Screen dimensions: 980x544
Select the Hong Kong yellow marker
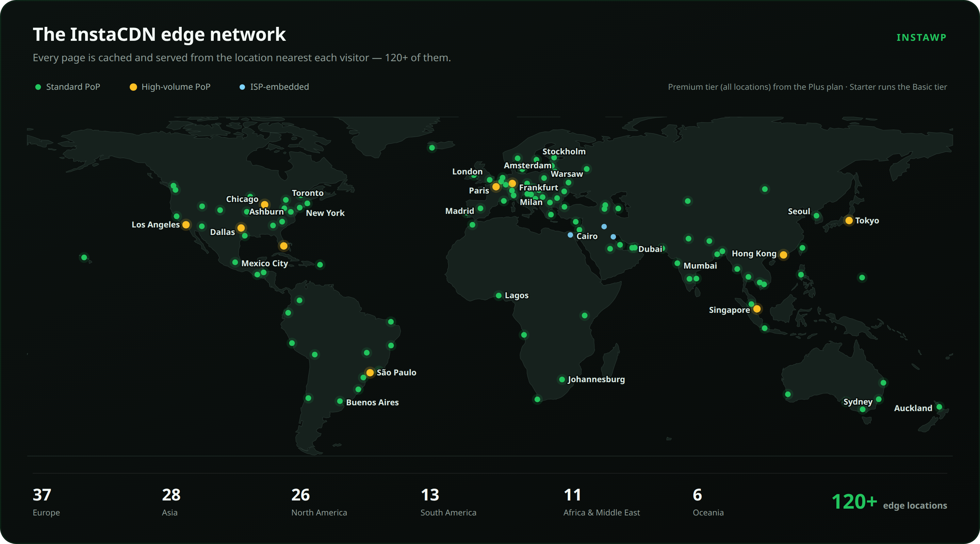(783, 255)
